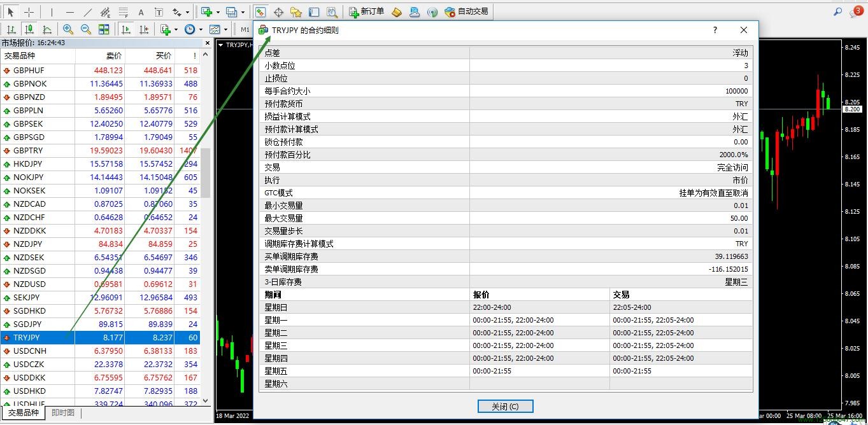
Task: Toggle the Navigator window icon
Action: (296, 11)
